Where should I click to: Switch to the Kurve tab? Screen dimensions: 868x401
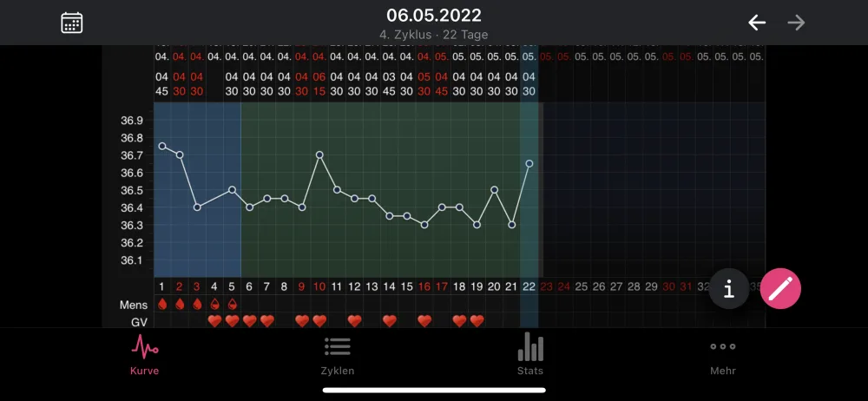144,355
